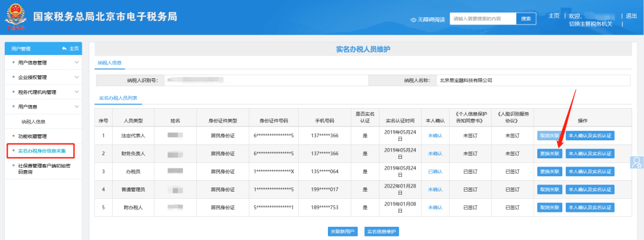The image size is (644, 240).
Task: Switch to the 纳税人信息 tab
Action: point(110,63)
